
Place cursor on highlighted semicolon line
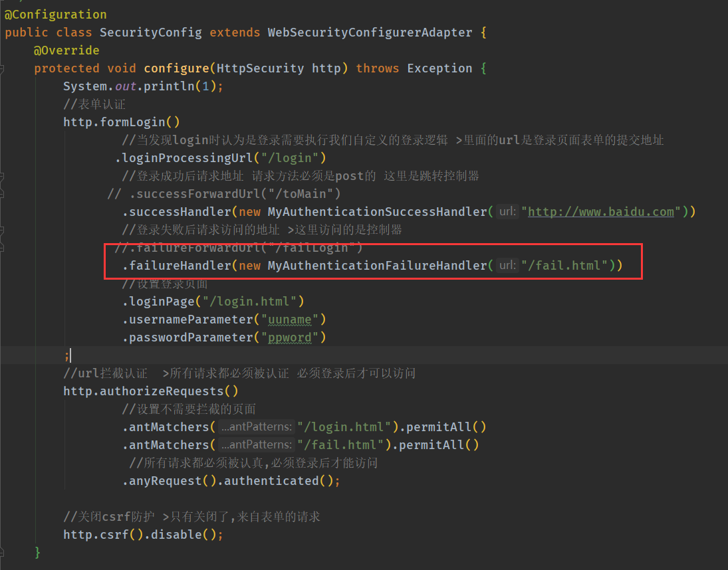pyautogui.click(x=67, y=356)
